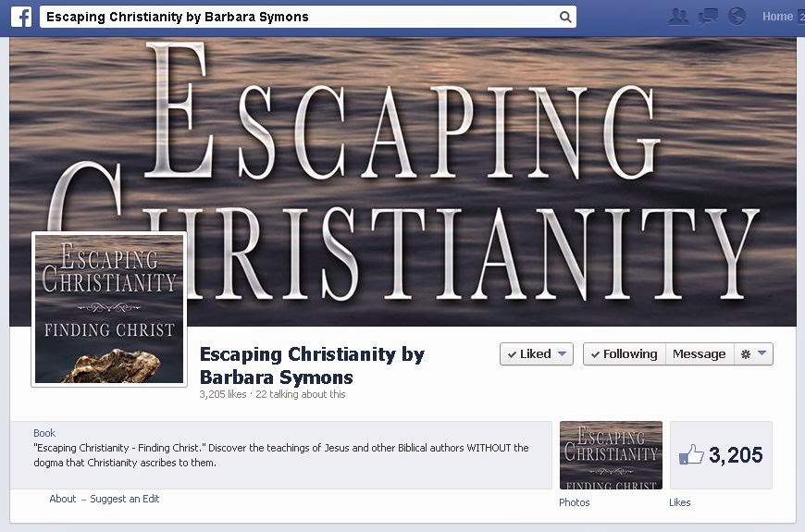This screenshot has height=532, width=805.
Task: Click the rock image in profile picture
Action: point(110,365)
